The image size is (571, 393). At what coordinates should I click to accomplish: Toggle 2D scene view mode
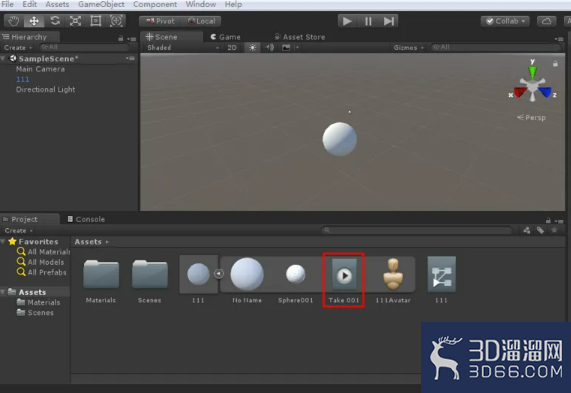click(232, 47)
